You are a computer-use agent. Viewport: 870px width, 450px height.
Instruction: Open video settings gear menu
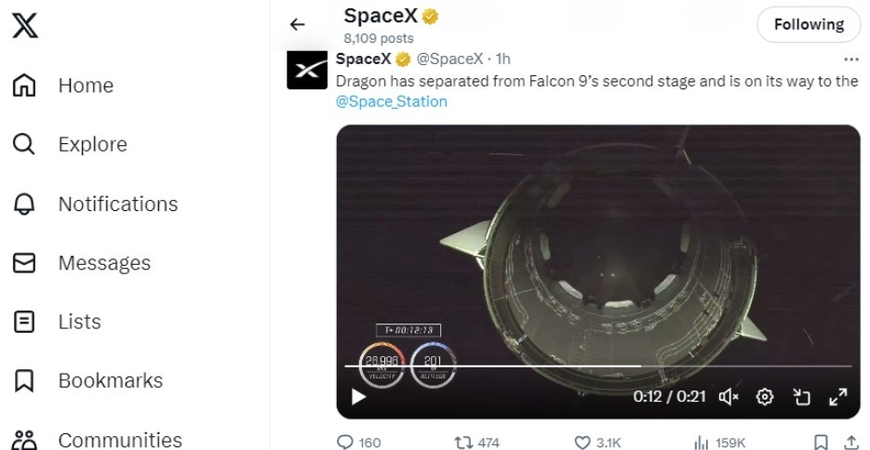click(765, 397)
